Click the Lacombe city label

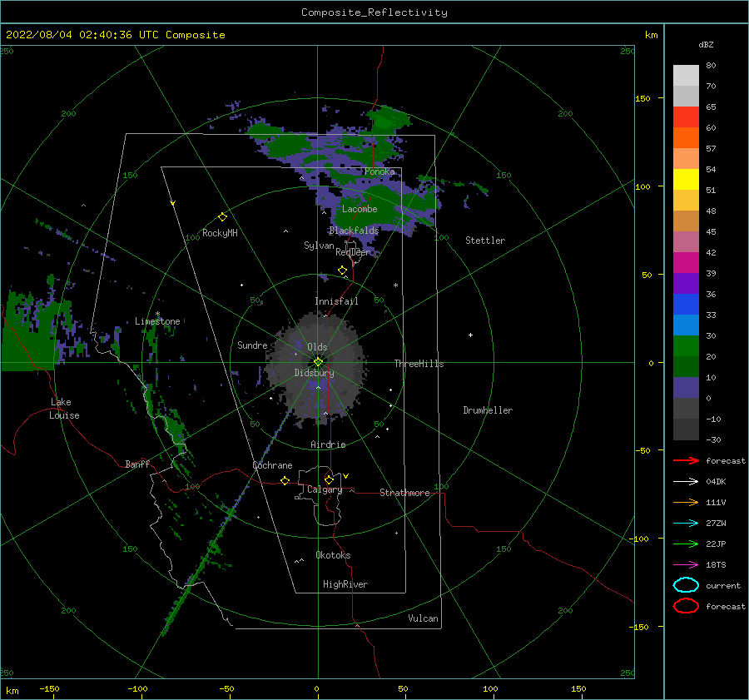coord(360,209)
